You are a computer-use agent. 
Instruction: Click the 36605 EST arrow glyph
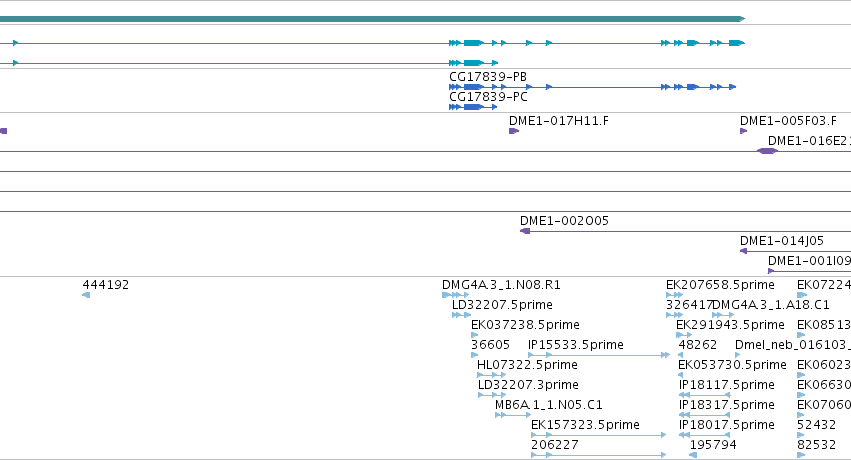pyautogui.click(x=474, y=355)
